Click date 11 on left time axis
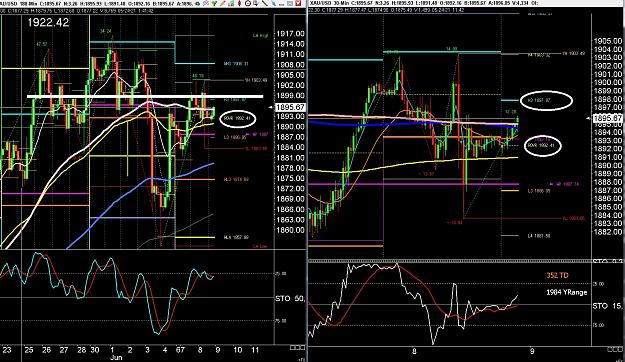The image size is (625, 362). coord(255,350)
